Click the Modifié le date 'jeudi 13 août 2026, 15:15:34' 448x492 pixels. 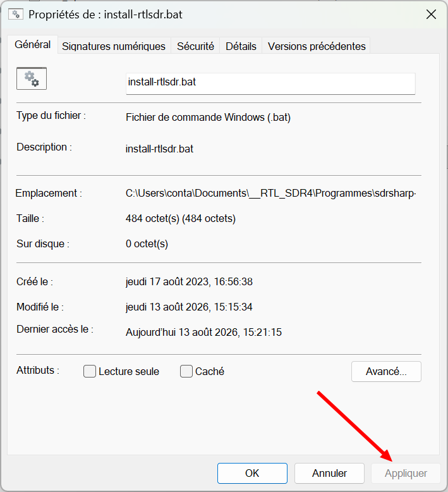[x=189, y=307]
